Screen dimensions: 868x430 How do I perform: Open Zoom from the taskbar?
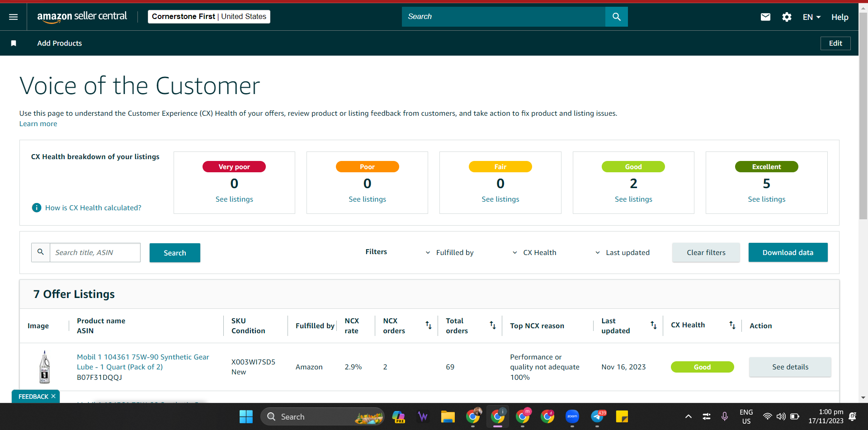(572, 416)
